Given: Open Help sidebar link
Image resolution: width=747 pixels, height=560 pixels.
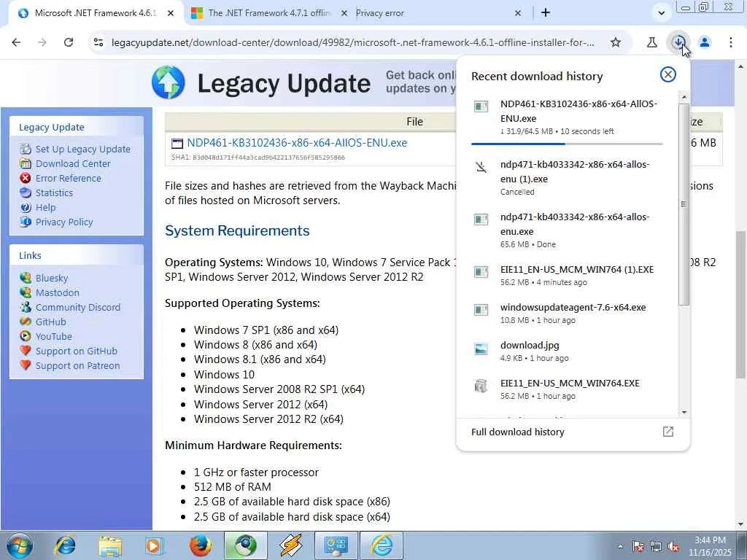Looking at the screenshot, I should click(x=46, y=208).
